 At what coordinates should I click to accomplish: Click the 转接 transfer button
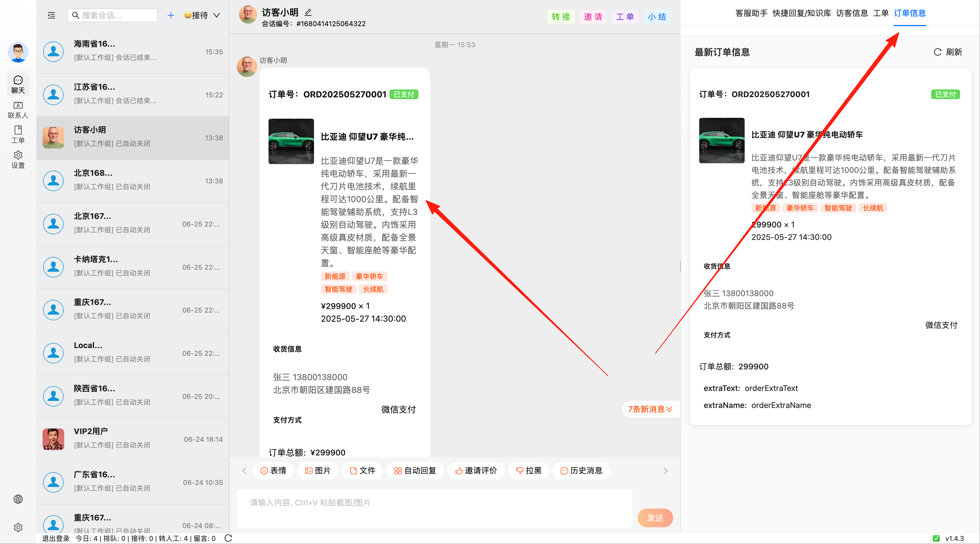(561, 17)
